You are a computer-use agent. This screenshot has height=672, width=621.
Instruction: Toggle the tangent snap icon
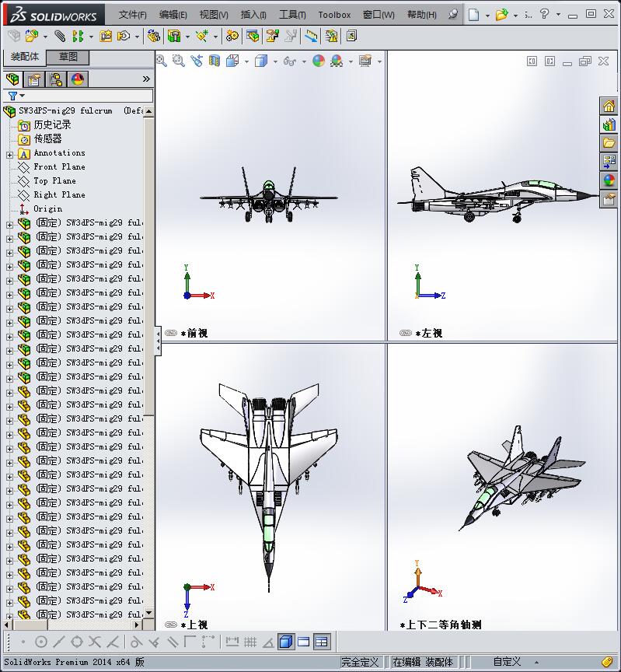coord(136,642)
